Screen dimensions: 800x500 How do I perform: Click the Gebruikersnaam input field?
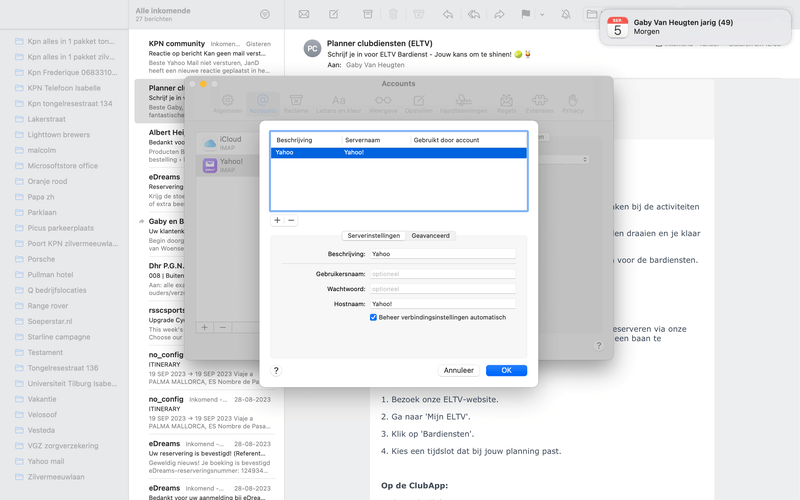pyautogui.click(x=442, y=274)
